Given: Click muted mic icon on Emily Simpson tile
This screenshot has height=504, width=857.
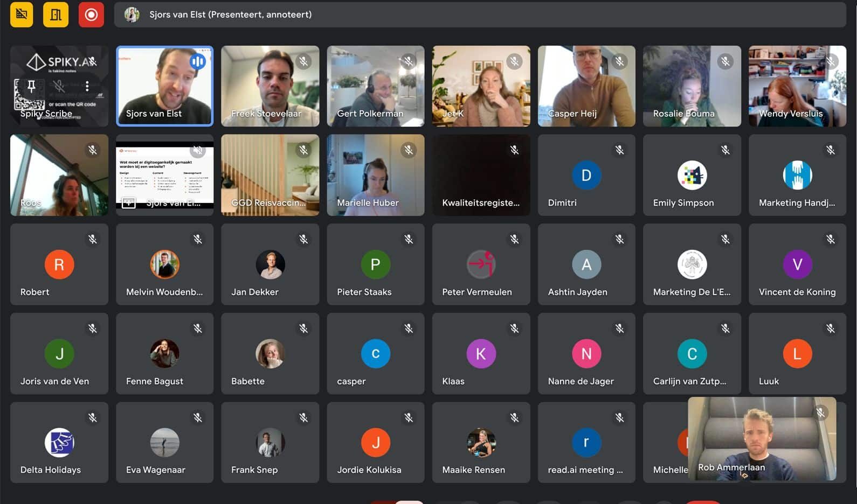Looking at the screenshot, I should [x=725, y=150].
